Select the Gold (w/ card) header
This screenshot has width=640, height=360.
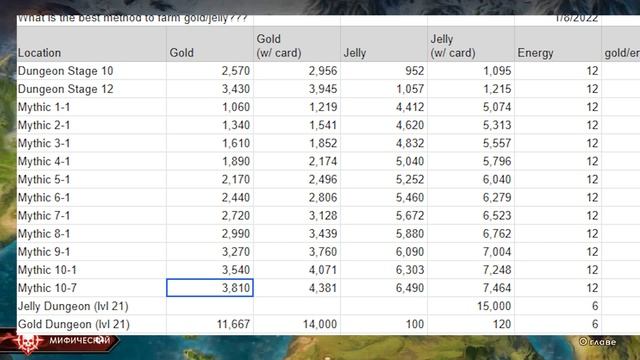(x=297, y=44)
